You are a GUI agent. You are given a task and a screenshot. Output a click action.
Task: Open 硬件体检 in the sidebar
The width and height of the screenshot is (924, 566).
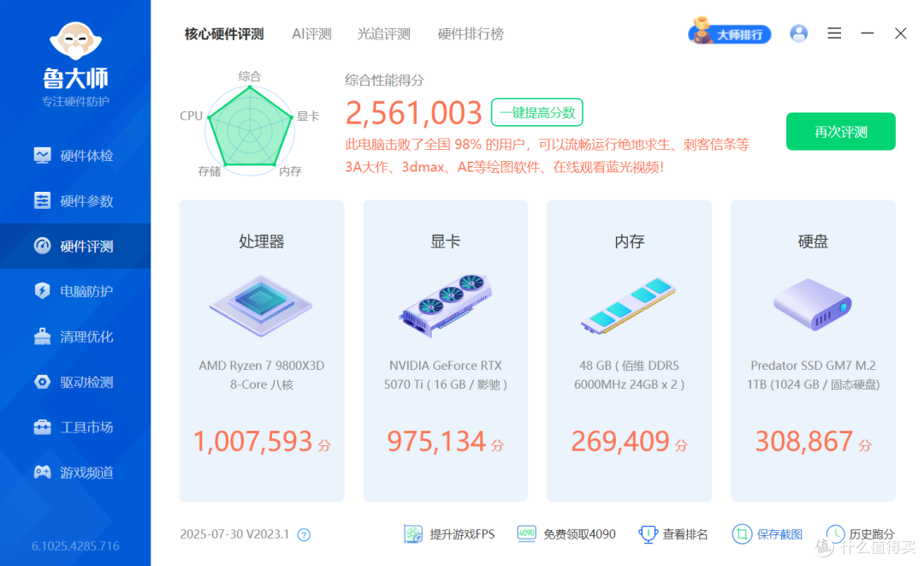tap(74, 156)
